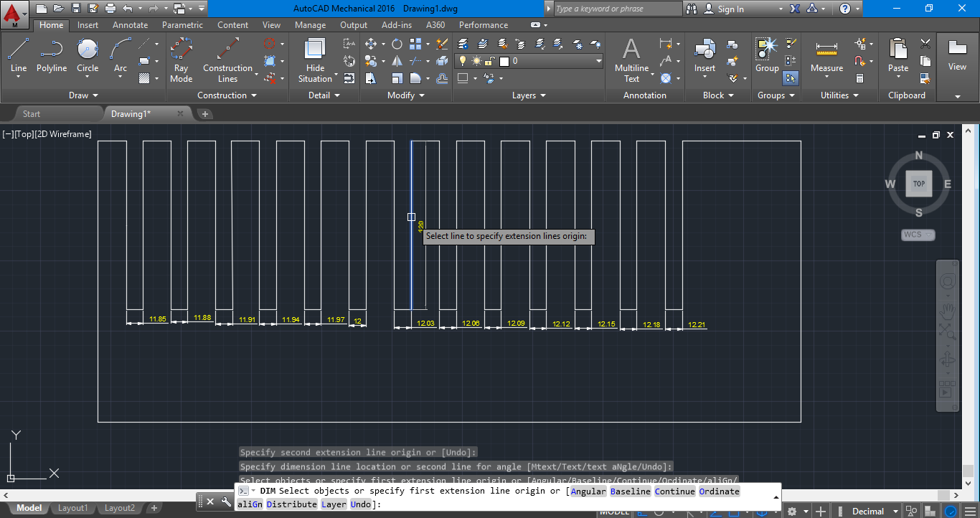Open the Quick Calculator icon

(x=859, y=78)
